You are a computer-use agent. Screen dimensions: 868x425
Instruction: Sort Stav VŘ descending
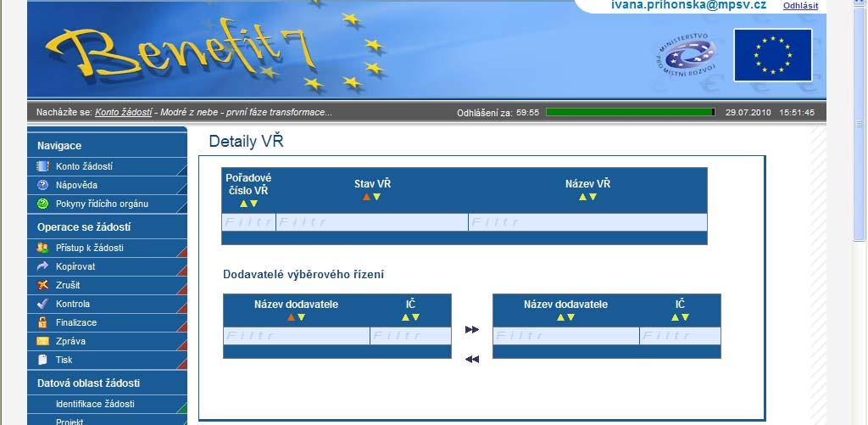point(376,197)
